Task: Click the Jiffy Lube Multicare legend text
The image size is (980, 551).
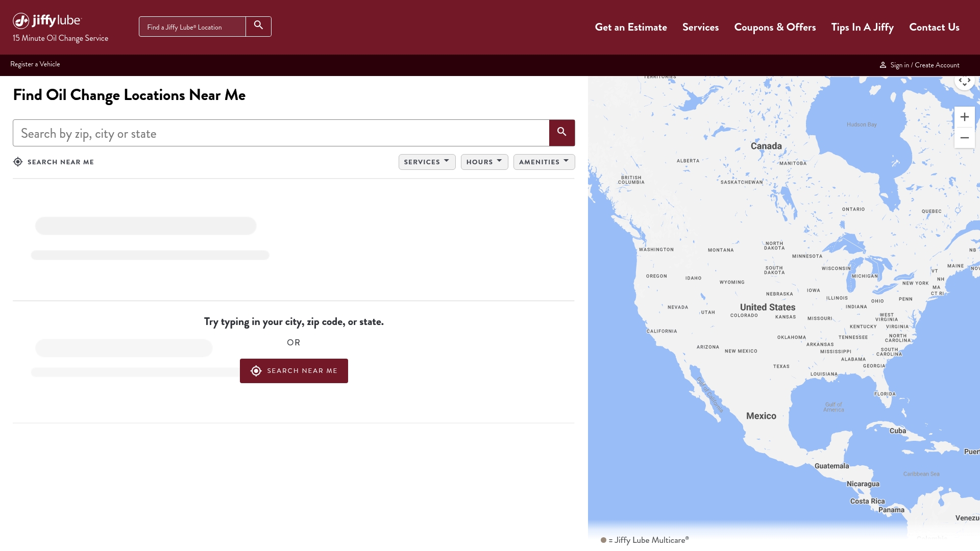Action: [x=649, y=540]
